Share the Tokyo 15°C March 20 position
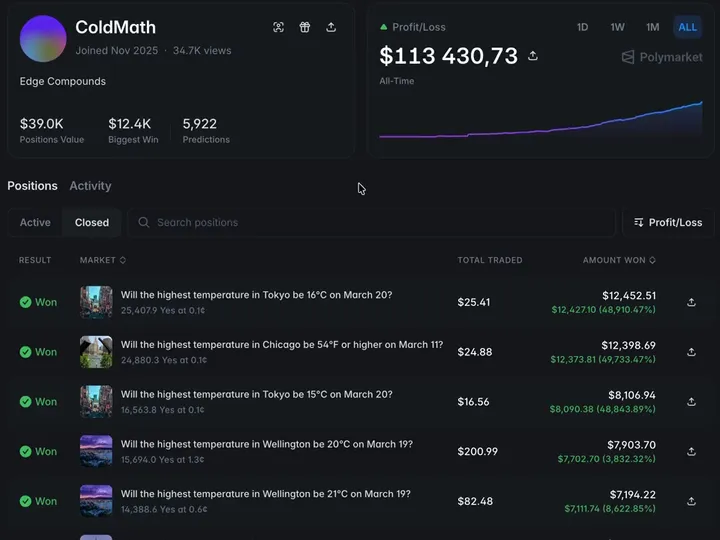Screen dimensions: 720x540 pyautogui.click(x=691, y=402)
